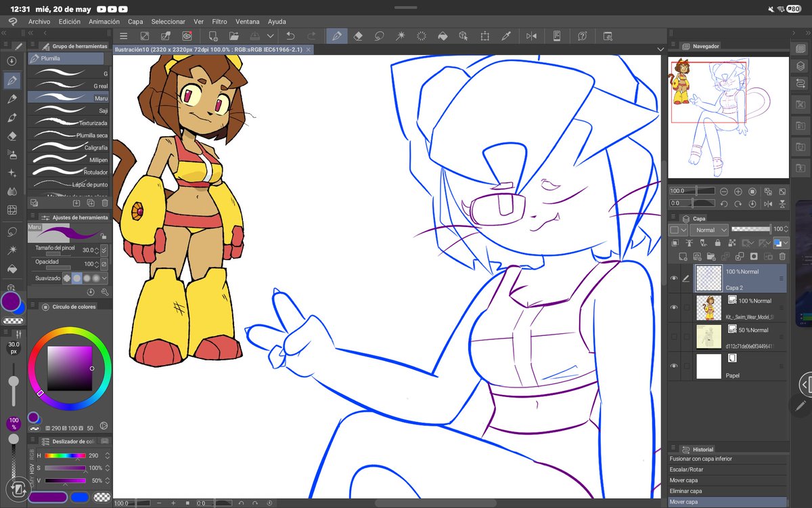The width and height of the screenshot is (812, 508).
Task: Click the New canvas icon in command bar
Action: pyautogui.click(x=213, y=36)
